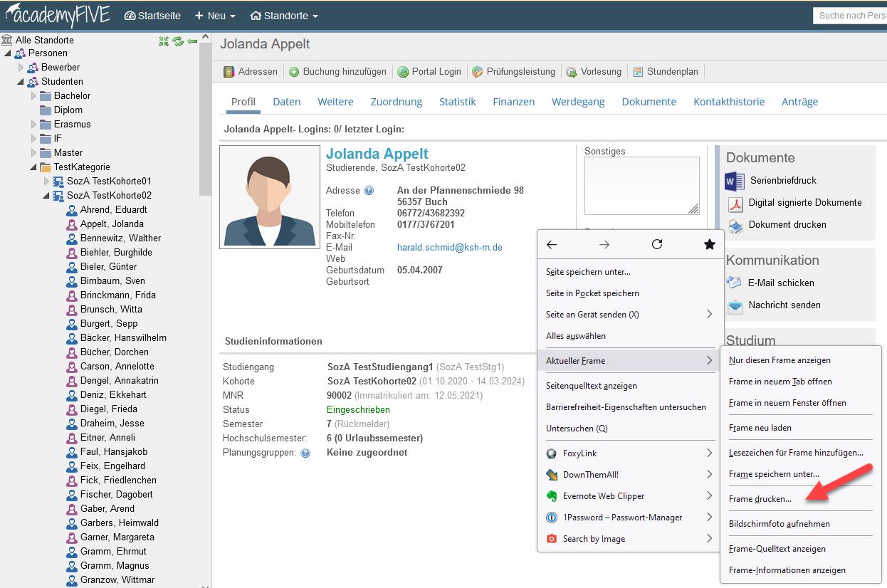Click Jolanda Appelt's profile picture

(x=270, y=196)
